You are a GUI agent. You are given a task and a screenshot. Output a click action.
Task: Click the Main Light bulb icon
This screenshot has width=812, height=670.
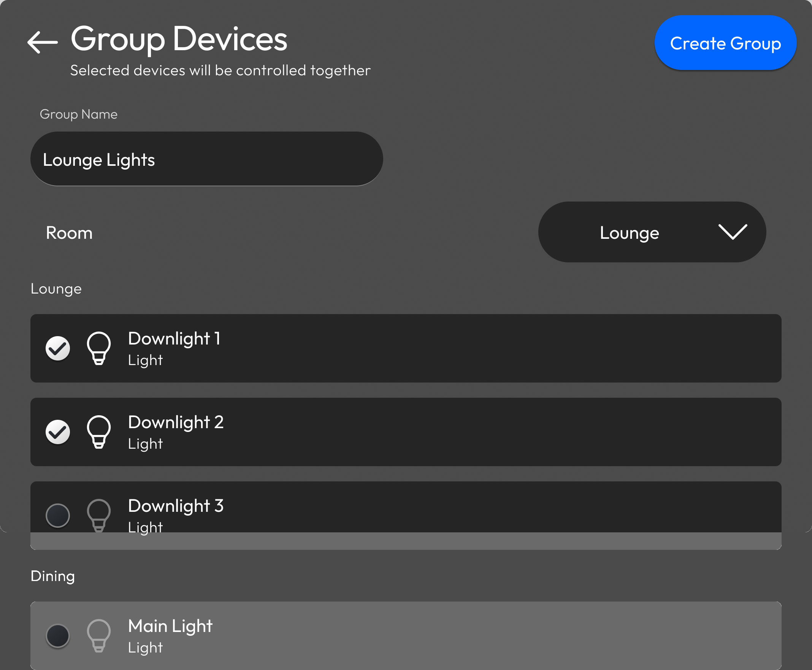[x=99, y=636]
